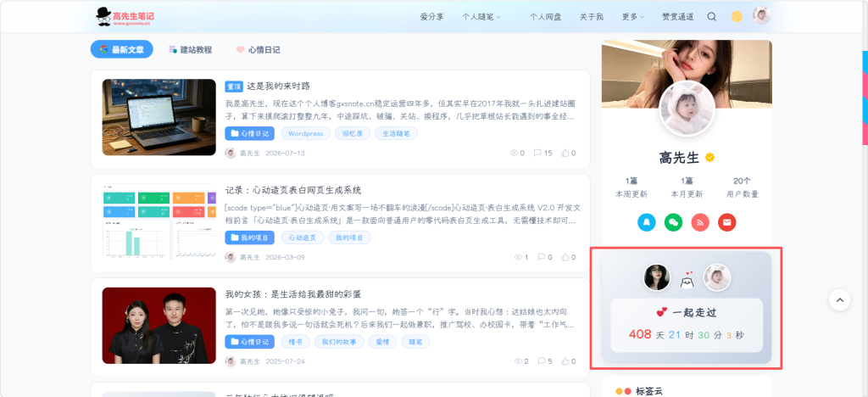The height and width of the screenshot is (397, 868).
Task: Click the 用户数量 stat label
Action: pos(743,194)
